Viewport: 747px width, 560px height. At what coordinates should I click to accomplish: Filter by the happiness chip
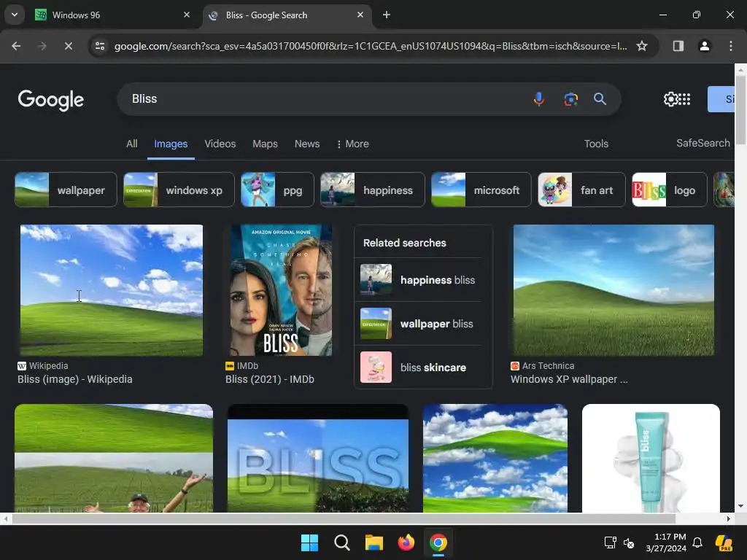(373, 190)
